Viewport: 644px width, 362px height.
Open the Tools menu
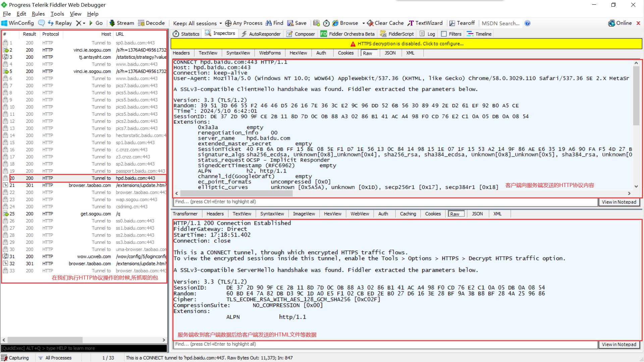57,14
